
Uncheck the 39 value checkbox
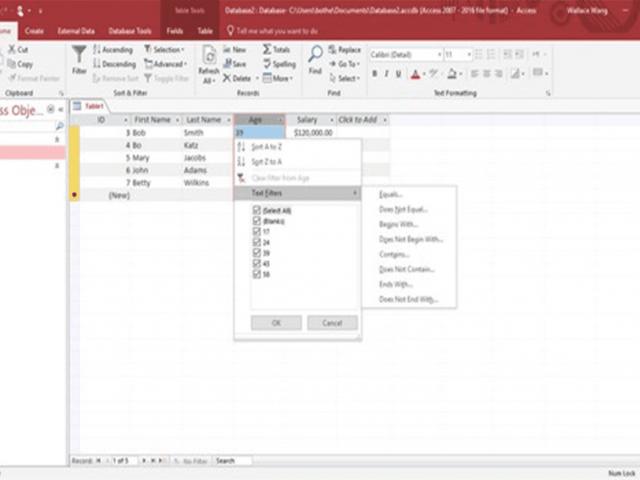[x=257, y=252]
